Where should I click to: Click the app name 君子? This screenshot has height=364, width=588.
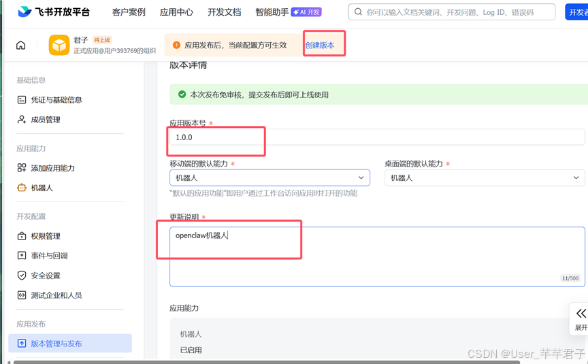[80, 40]
